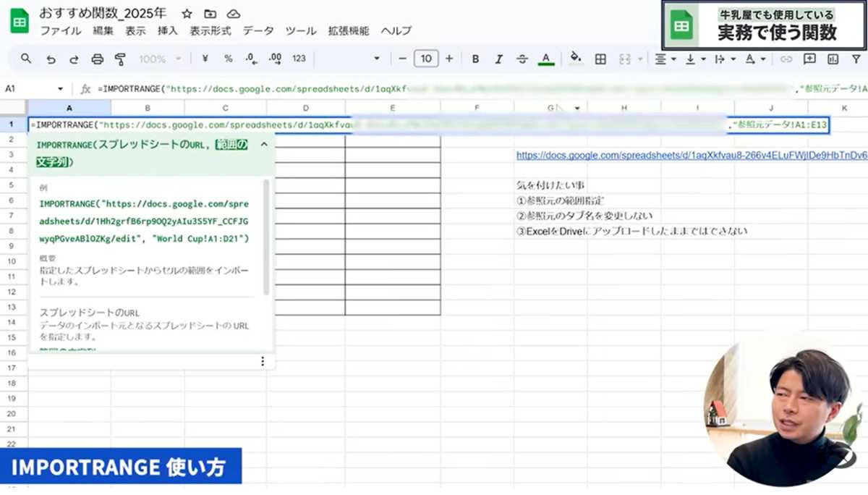Click the search menus magnifier icon
This screenshot has height=495, width=868.
click(x=26, y=59)
